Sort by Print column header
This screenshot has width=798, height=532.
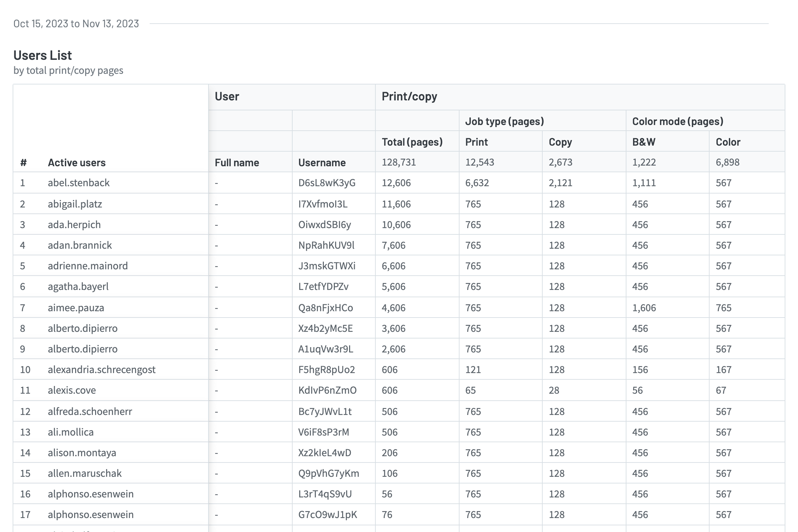pyautogui.click(x=476, y=142)
